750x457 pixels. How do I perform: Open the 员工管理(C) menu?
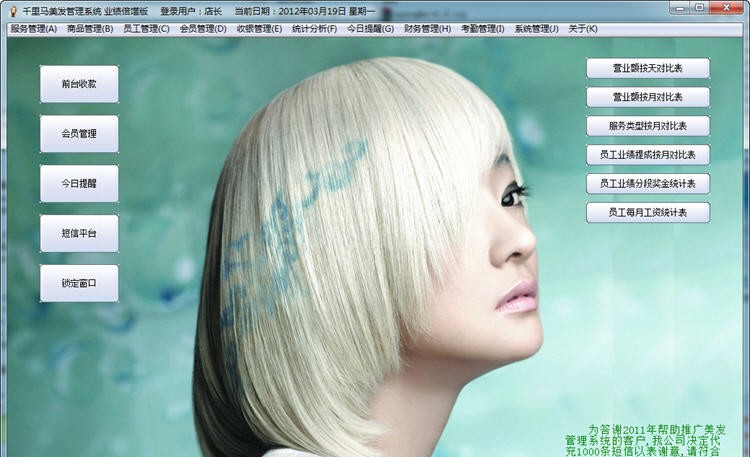coord(146,29)
